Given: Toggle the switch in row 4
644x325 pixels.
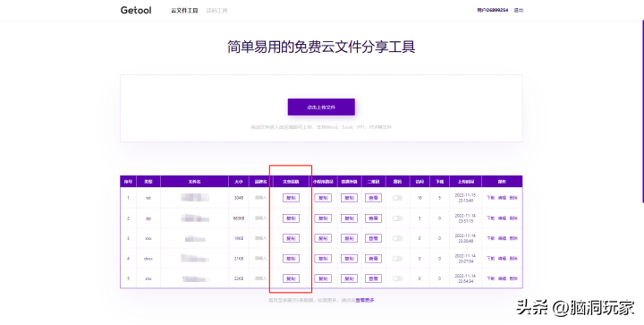Looking at the screenshot, I should click(397, 259).
